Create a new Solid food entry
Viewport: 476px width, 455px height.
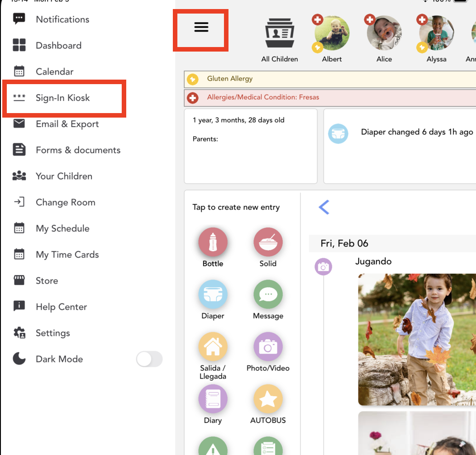coord(268,242)
